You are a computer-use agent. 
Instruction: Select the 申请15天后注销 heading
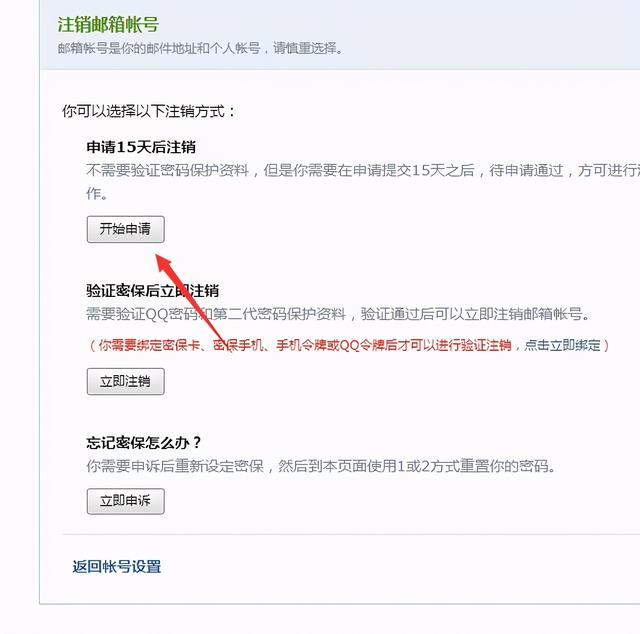pyautogui.click(x=141, y=147)
